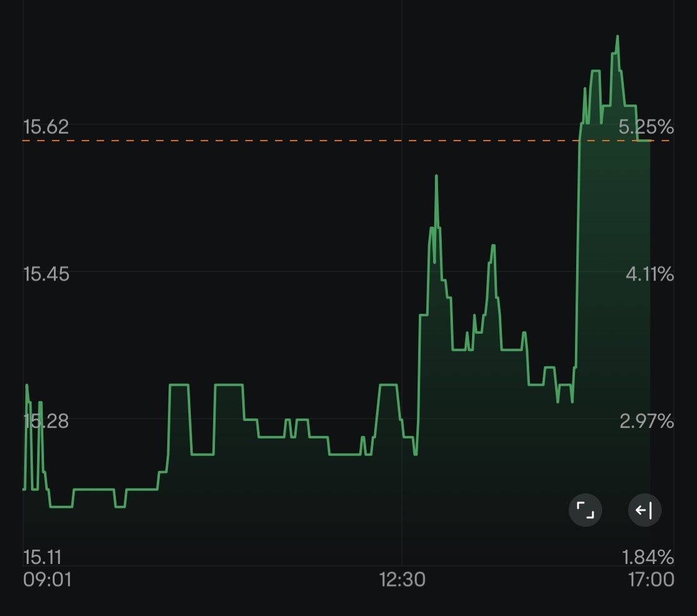Image resolution: width=697 pixels, height=616 pixels.
Task: Select the 09:01 time axis label
Action: coord(47,579)
